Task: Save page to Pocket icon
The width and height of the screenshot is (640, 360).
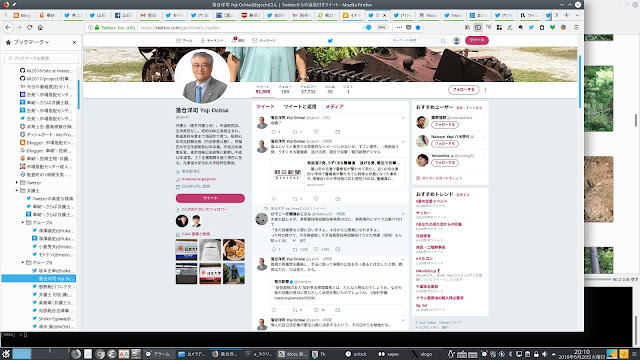Action: point(409,27)
